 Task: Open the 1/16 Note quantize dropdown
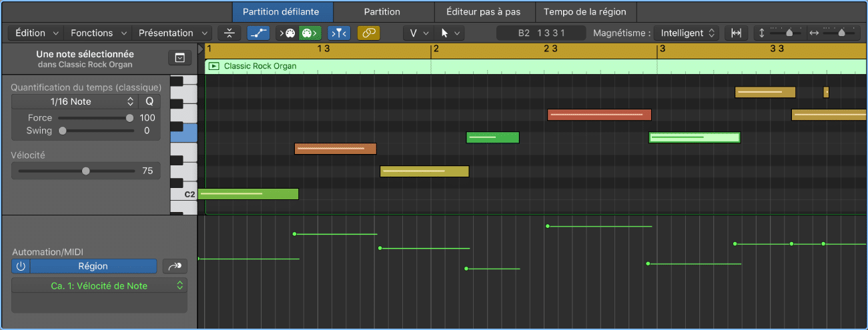point(74,101)
